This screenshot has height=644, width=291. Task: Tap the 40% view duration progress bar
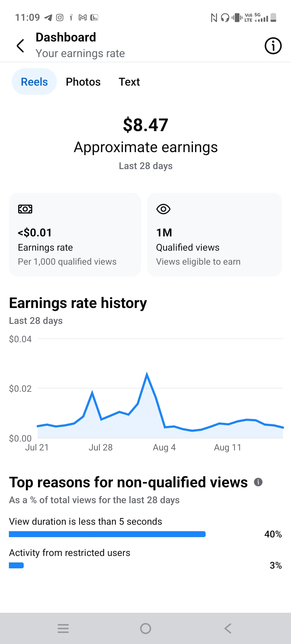coord(107,534)
